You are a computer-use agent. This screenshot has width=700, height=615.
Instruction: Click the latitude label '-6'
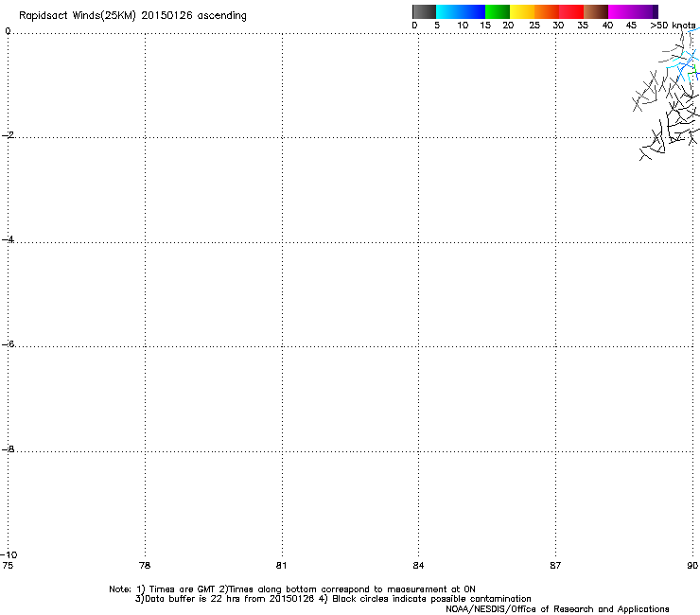[8, 344]
